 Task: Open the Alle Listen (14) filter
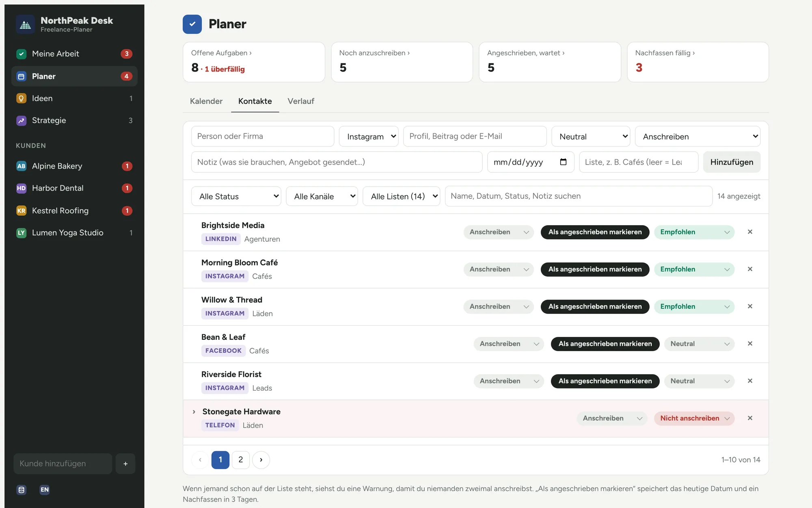coord(402,196)
